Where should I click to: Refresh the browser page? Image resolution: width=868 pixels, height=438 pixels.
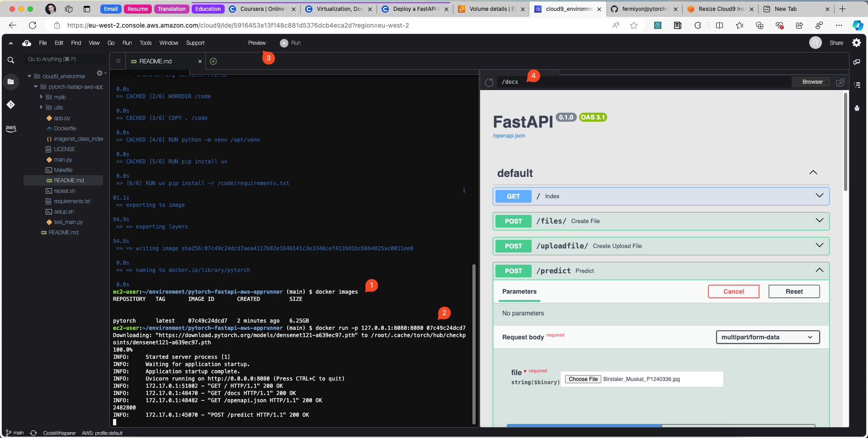33,25
